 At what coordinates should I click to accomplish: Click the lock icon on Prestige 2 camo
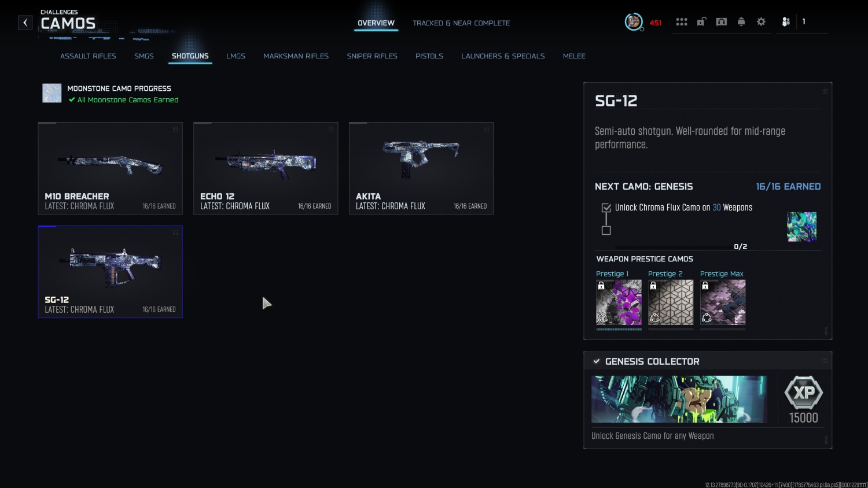click(653, 286)
